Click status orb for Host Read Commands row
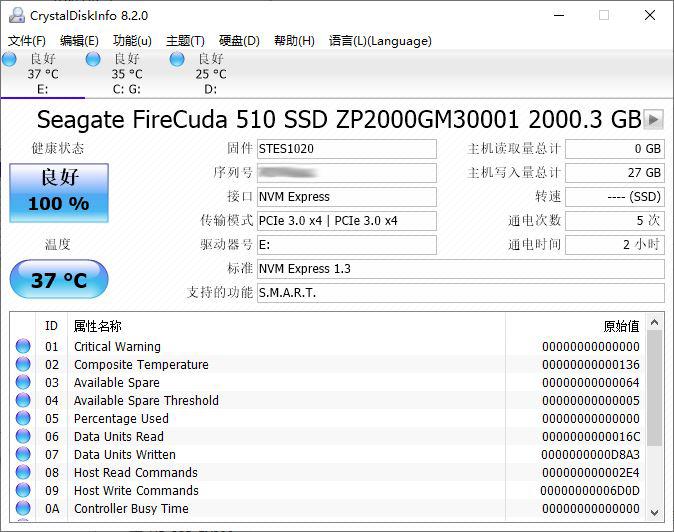Viewport: 674px width, 532px height. (x=23, y=472)
